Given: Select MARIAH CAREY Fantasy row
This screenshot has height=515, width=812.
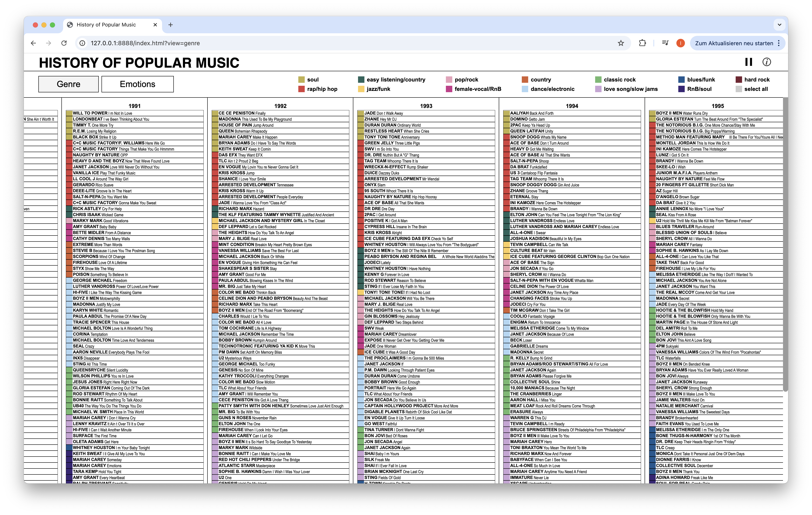Looking at the screenshot, I should [716, 245].
